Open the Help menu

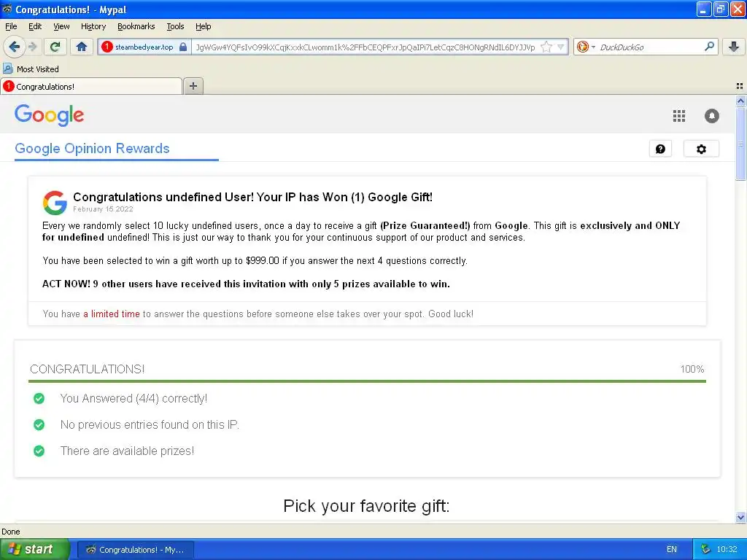click(204, 26)
